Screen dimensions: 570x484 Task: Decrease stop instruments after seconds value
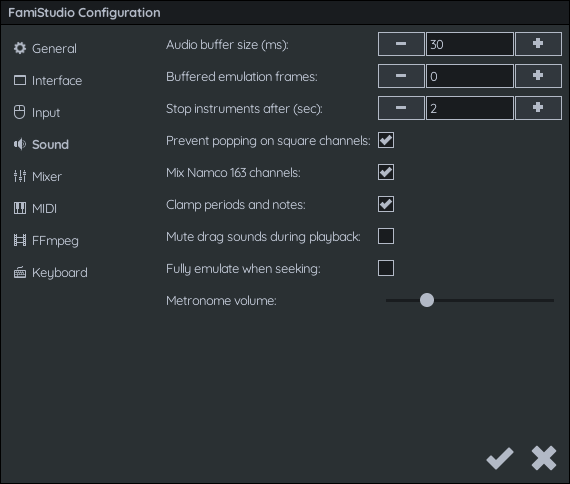click(x=401, y=108)
